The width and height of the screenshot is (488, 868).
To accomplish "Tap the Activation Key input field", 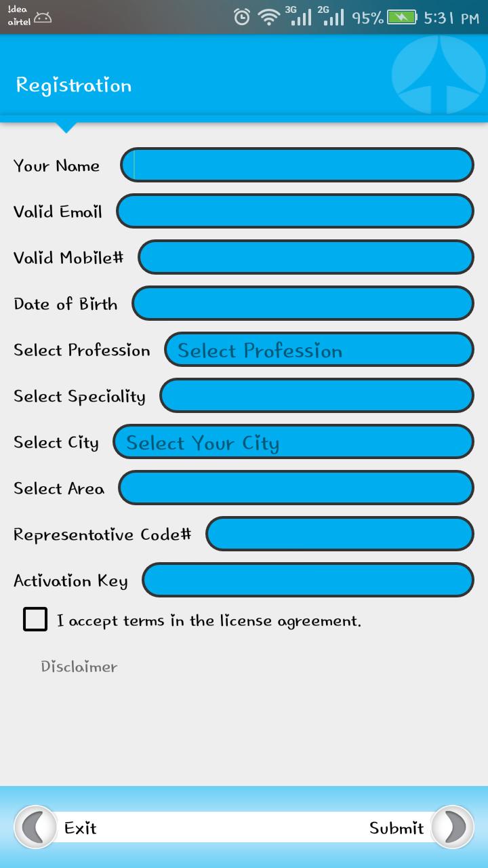I will 307,580.
